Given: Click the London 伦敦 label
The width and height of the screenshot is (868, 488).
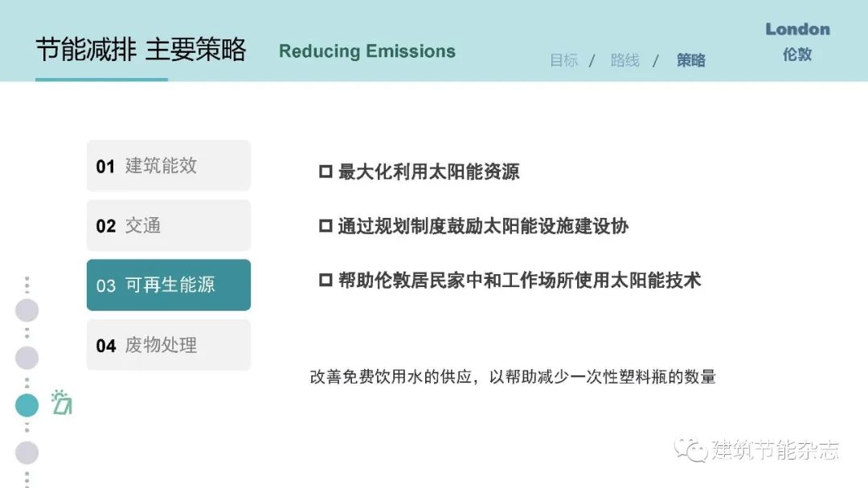Looking at the screenshot, I should [x=797, y=41].
